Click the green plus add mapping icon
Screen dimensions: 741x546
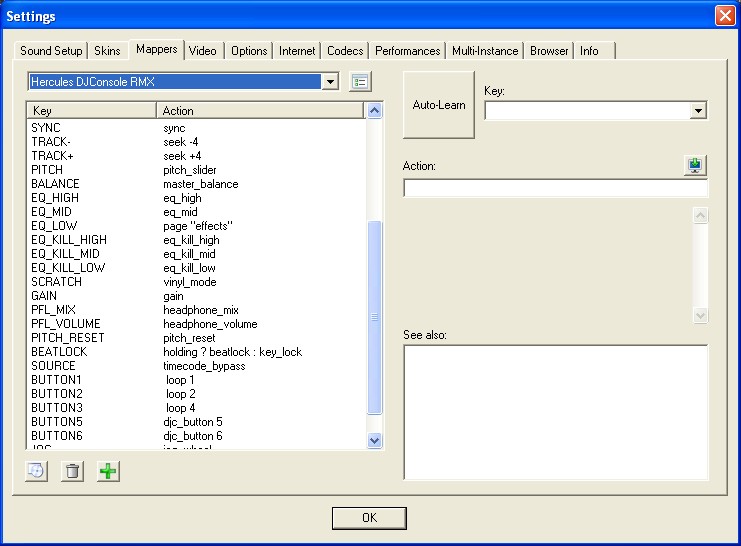[x=108, y=471]
